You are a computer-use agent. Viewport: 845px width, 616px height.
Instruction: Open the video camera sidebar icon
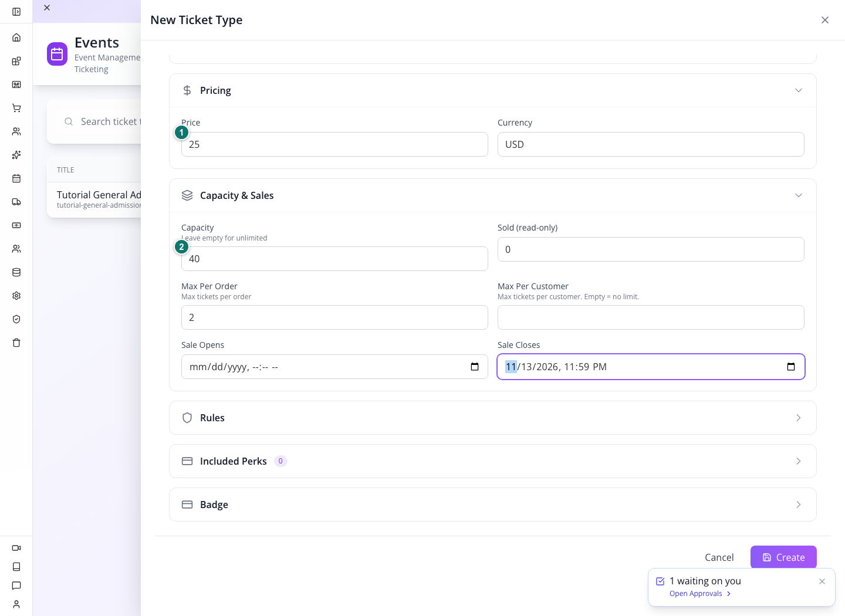(16, 548)
